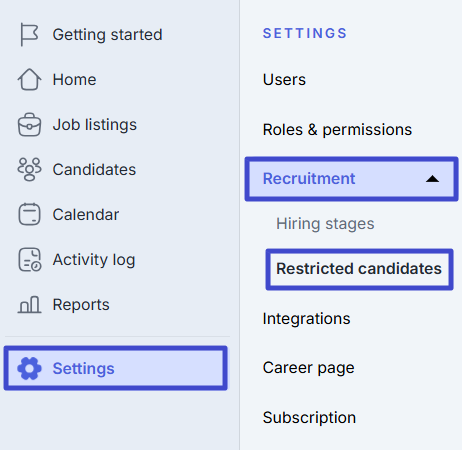The image size is (462, 450).
Task: Click the Activity log clock icon
Action: (x=29, y=259)
